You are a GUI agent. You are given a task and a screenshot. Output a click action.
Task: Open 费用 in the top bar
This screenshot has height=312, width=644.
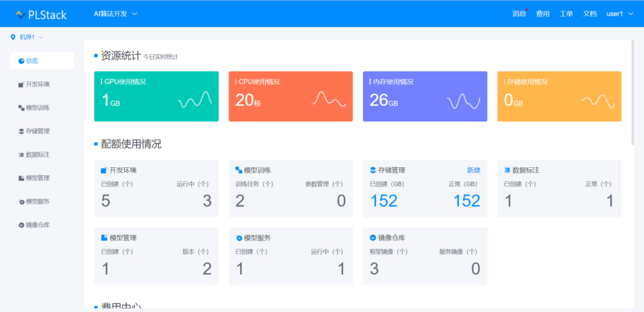click(543, 14)
